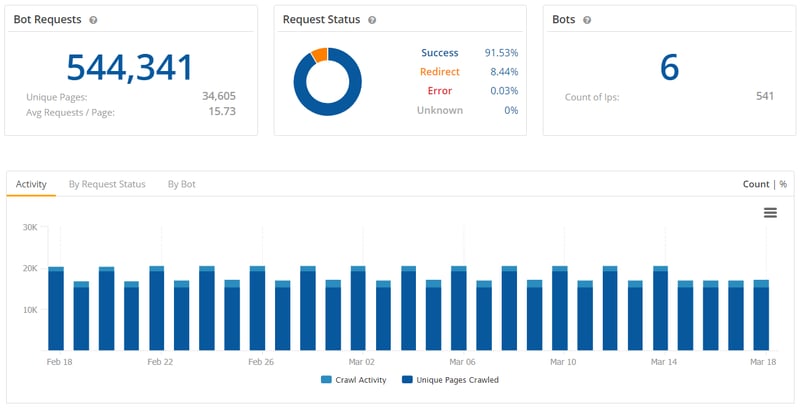Click the Mar 18 x-axis date label

pyautogui.click(x=763, y=362)
